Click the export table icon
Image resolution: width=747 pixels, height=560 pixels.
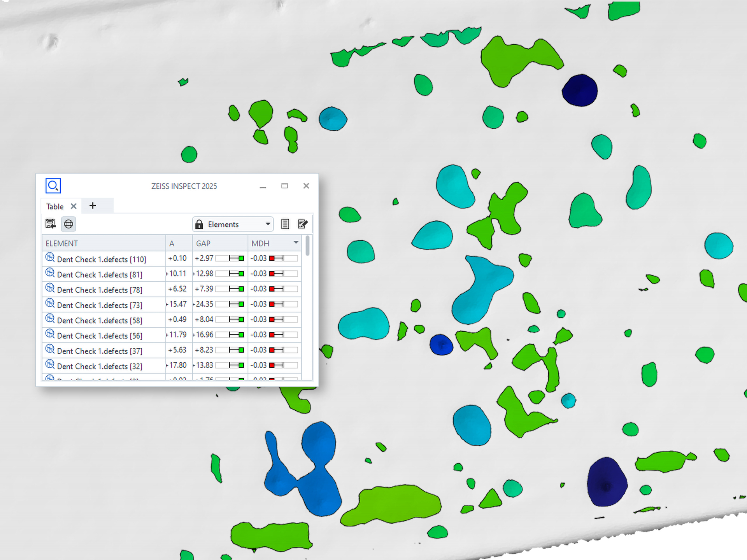coord(50,224)
